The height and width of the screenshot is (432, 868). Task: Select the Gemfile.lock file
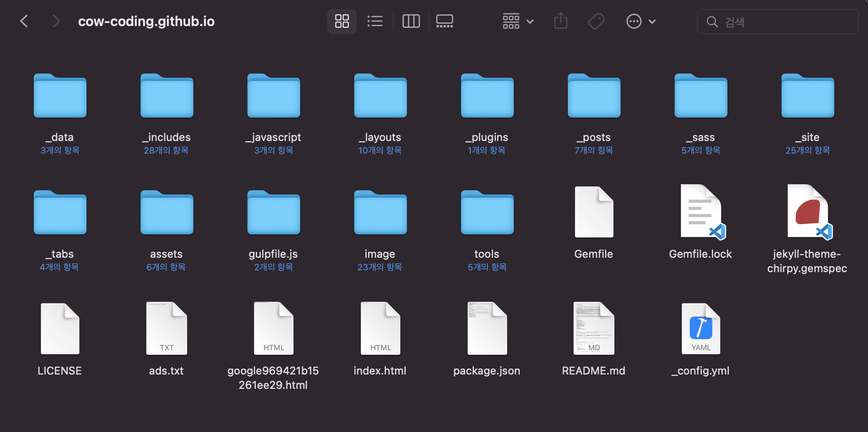click(700, 212)
